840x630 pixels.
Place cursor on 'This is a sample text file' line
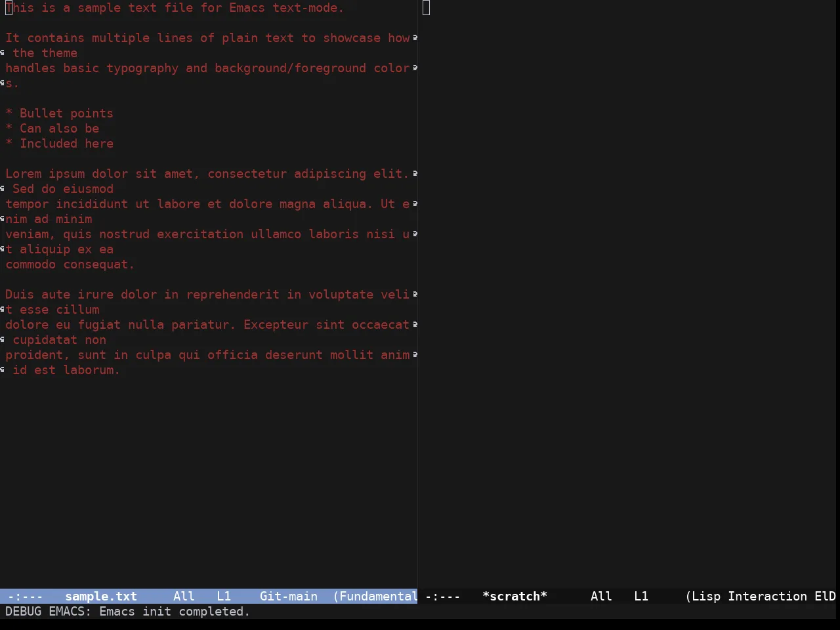(175, 8)
